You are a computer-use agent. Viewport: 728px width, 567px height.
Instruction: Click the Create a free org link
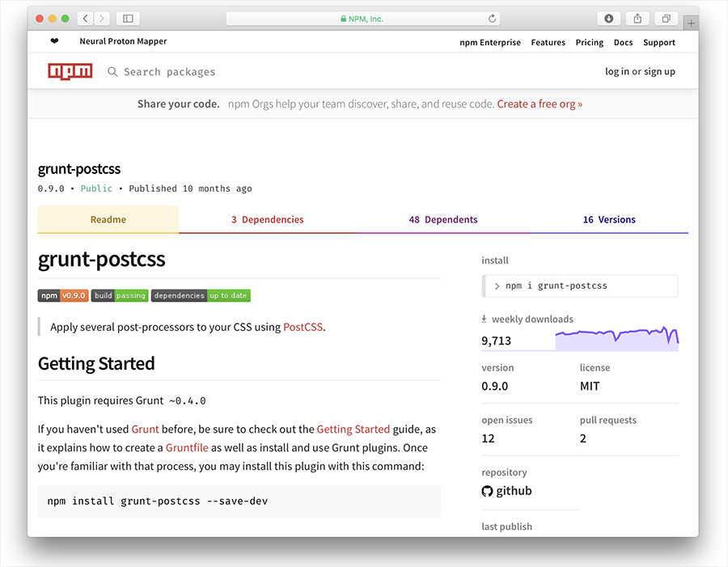[540, 104]
